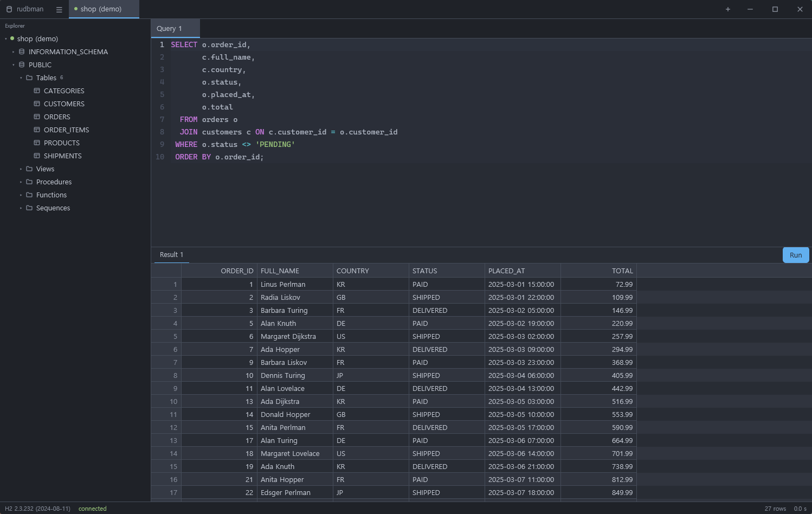The image size is (812, 514).
Task: Switch to the shop (demo) connection tab
Action: [104, 9]
